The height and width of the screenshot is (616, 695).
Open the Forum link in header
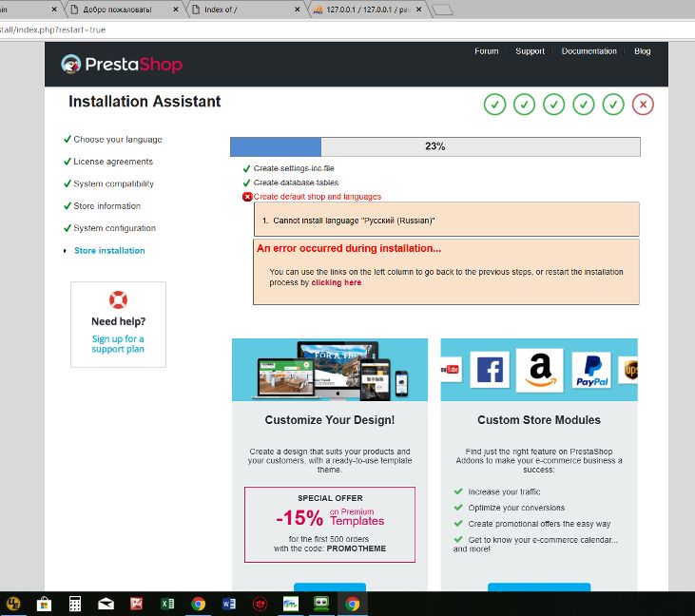[x=486, y=51]
